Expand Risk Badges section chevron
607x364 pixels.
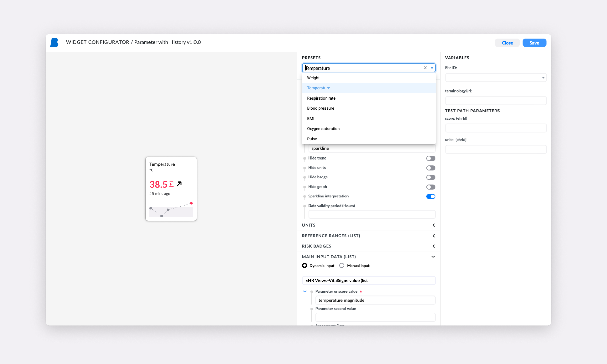coord(433,246)
